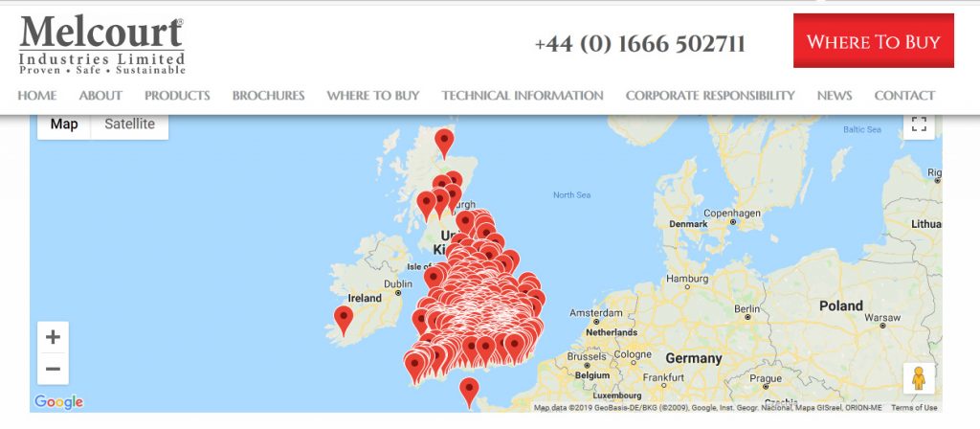Select the pin beside Isle of Man label
Viewport: 980px width, 429px height.
[x=434, y=279]
